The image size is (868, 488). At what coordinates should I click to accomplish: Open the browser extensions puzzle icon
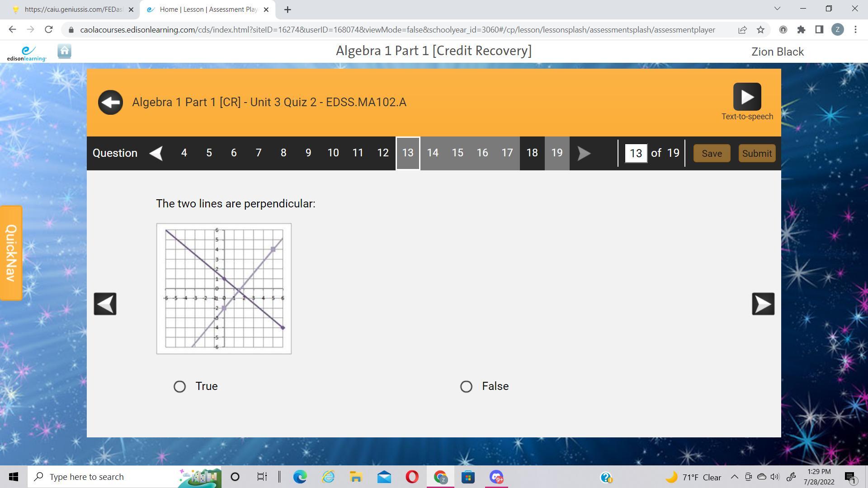click(x=801, y=30)
